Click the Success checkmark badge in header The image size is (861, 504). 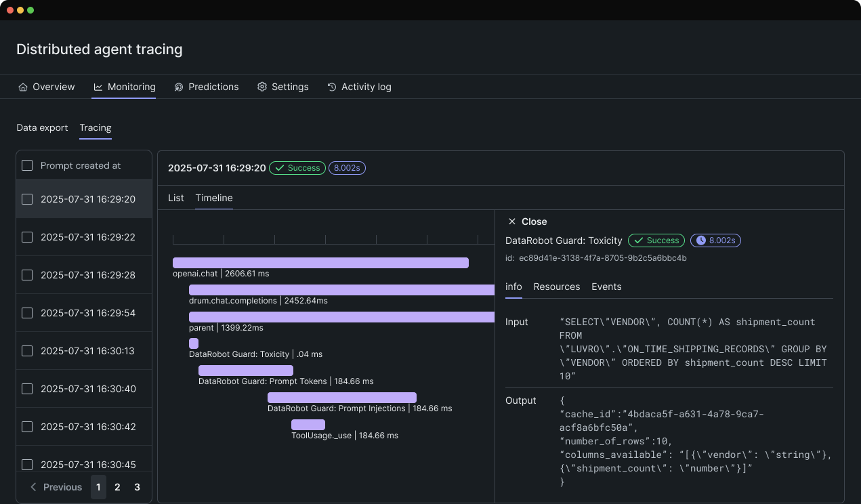(297, 168)
